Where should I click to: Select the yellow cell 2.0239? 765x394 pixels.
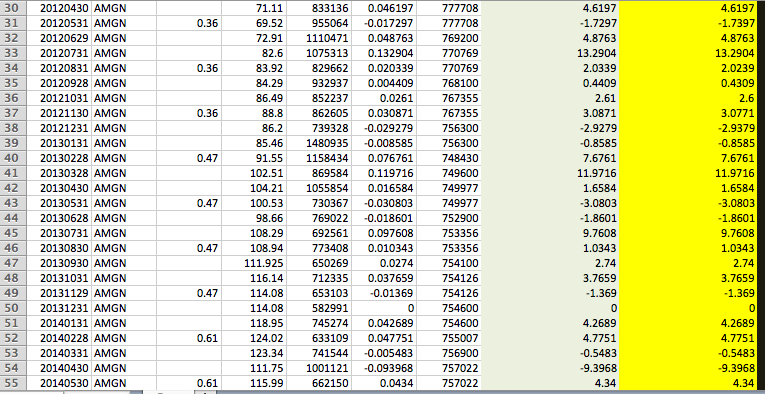tap(688, 68)
